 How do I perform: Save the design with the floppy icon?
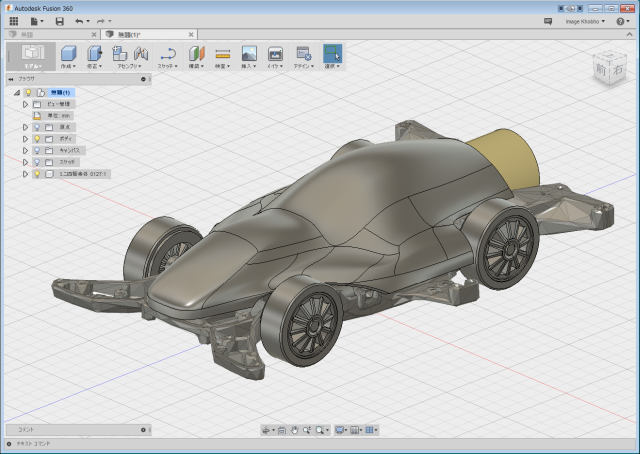(60, 21)
